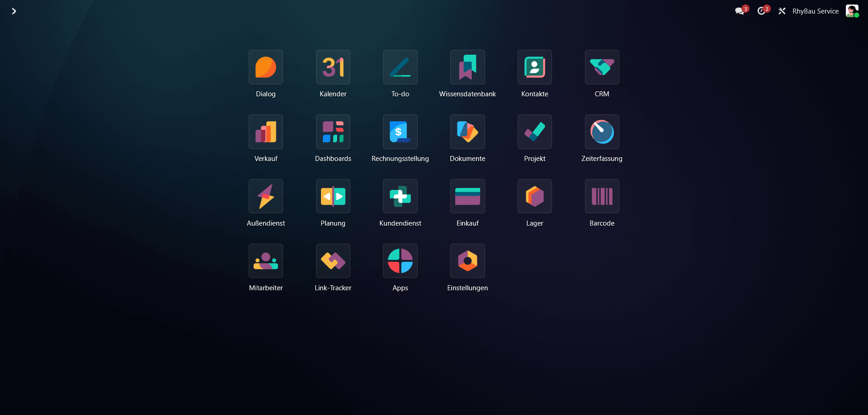This screenshot has width=868, height=415.
Task: Open the Projekt app
Action: pyautogui.click(x=535, y=132)
